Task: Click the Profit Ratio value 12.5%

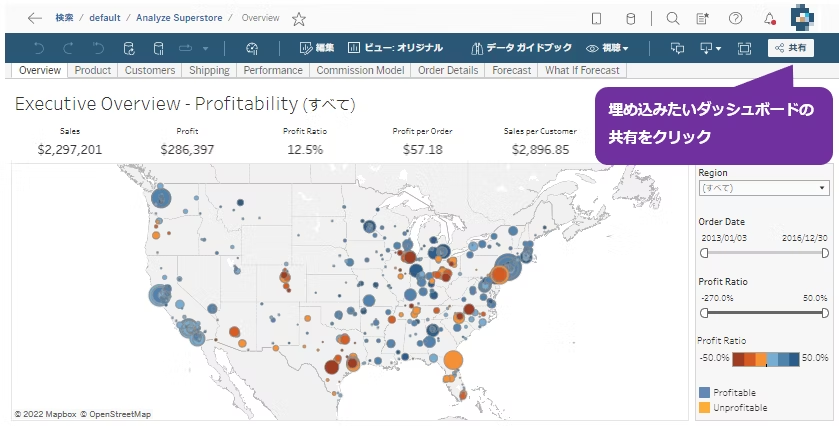Action: click(x=305, y=149)
